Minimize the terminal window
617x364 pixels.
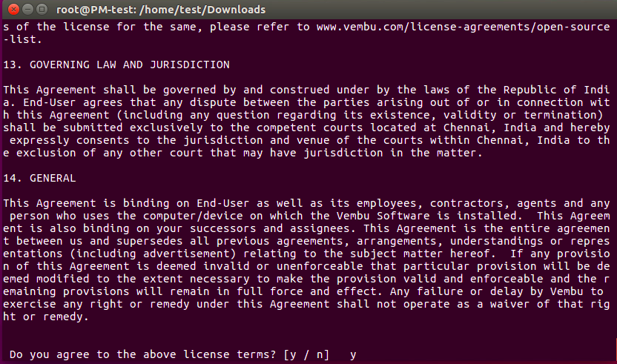tap(27, 9)
